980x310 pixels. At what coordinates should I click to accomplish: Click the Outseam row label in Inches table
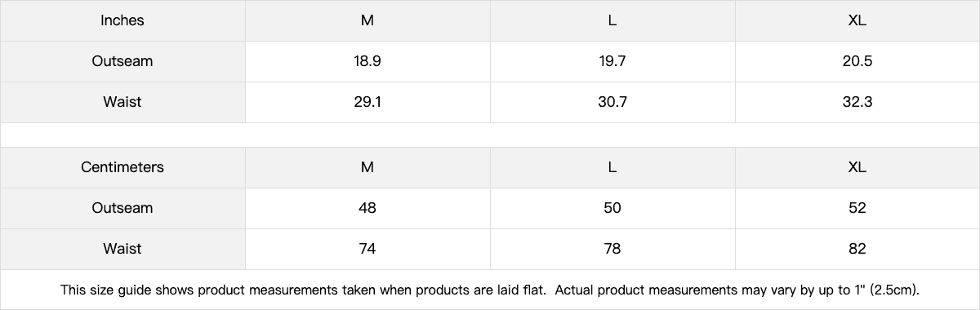tap(122, 61)
